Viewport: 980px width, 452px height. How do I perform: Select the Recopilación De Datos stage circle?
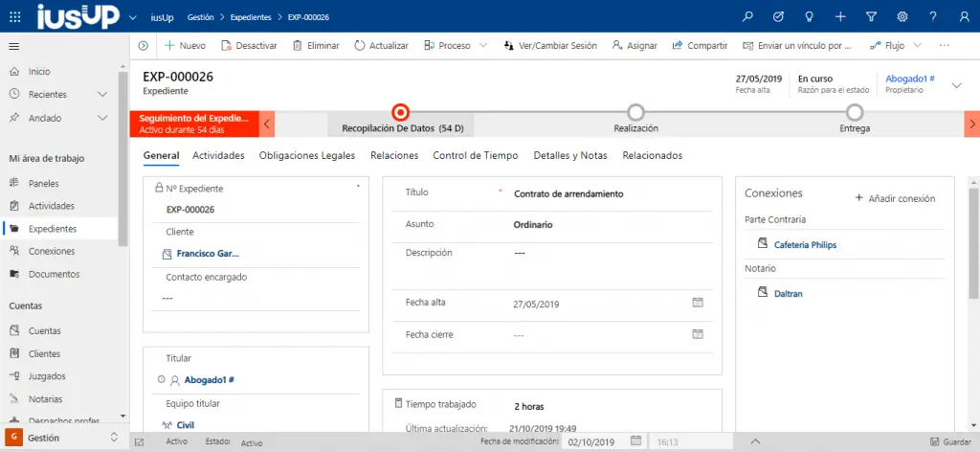click(x=401, y=112)
